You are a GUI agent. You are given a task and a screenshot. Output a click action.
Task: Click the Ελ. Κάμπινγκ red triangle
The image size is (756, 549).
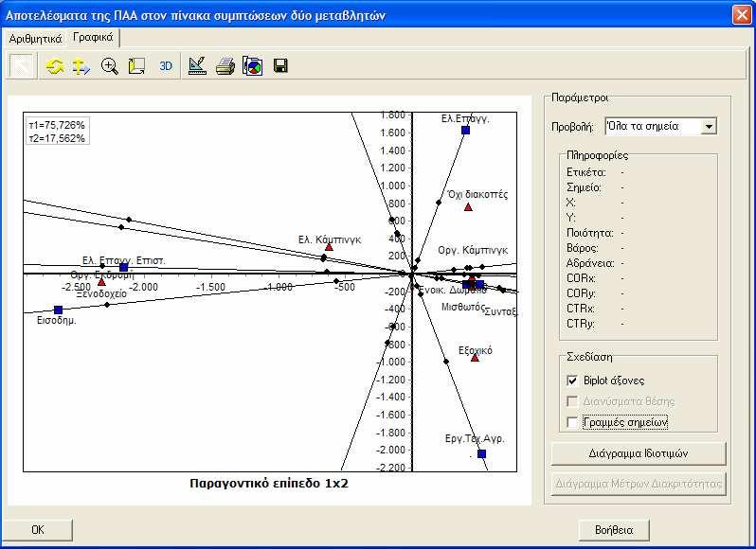pos(330,247)
